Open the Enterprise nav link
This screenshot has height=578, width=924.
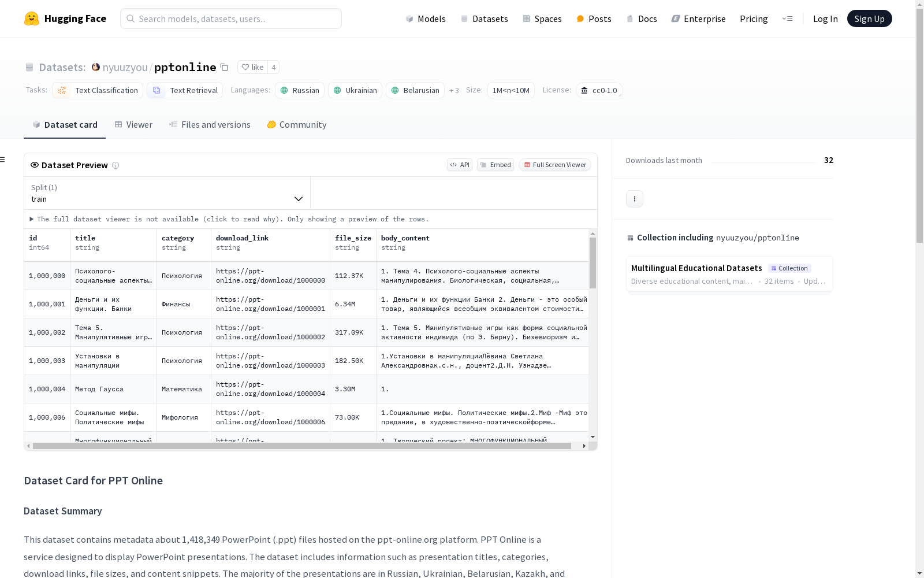pyautogui.click(x=698, y=18)
